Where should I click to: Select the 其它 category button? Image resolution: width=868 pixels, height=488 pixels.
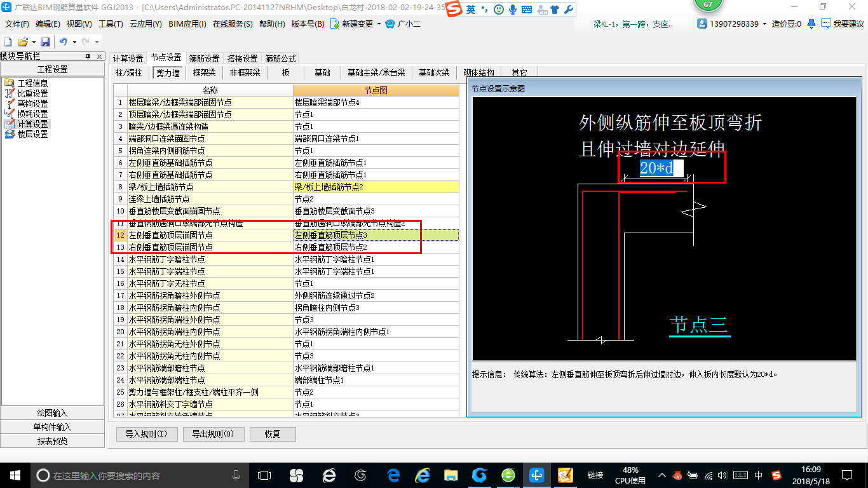point(519,72)
